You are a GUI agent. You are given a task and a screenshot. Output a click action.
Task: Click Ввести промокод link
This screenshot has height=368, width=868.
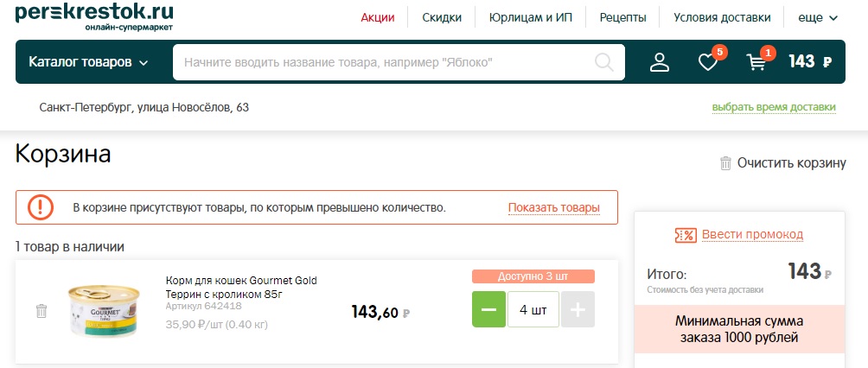[x=752, y=235]
